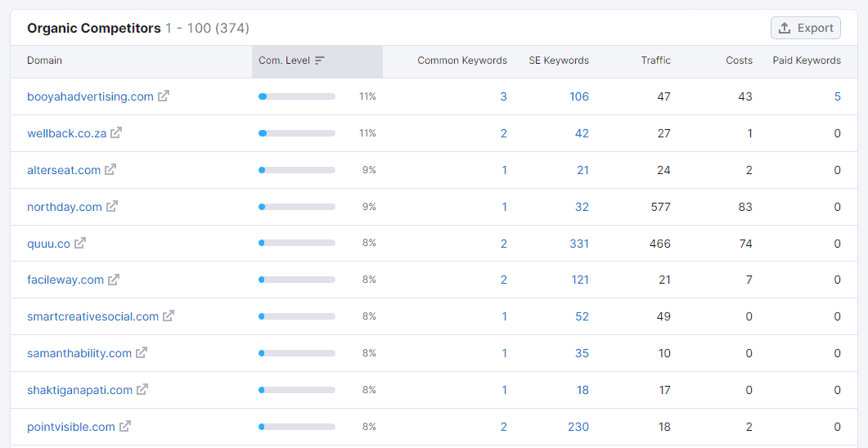Click booyahadvertising.com competition level bar

click(x=297, y=96)
